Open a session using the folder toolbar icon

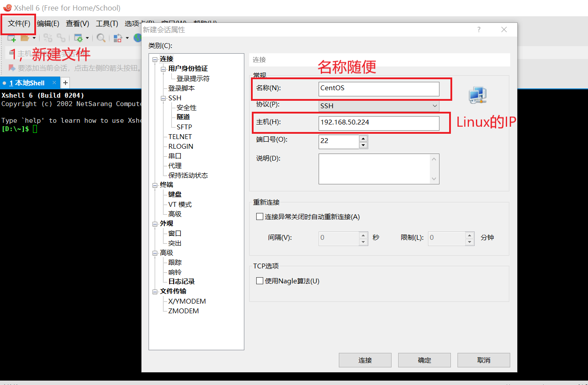(x=25, y=38)
